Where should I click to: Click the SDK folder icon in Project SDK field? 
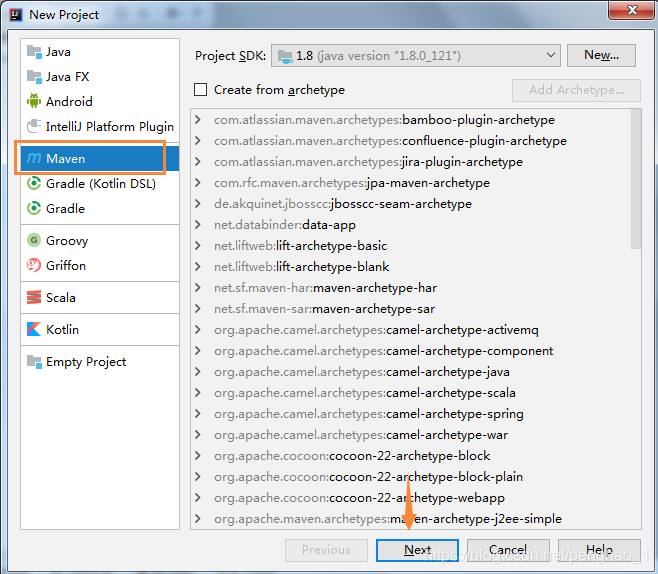point(285,56)
